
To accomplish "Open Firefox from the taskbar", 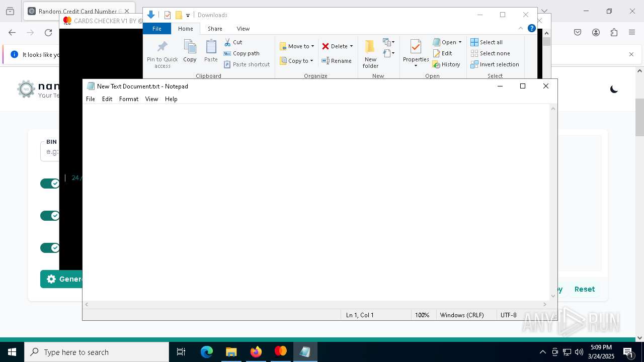I will pos(256,352).
